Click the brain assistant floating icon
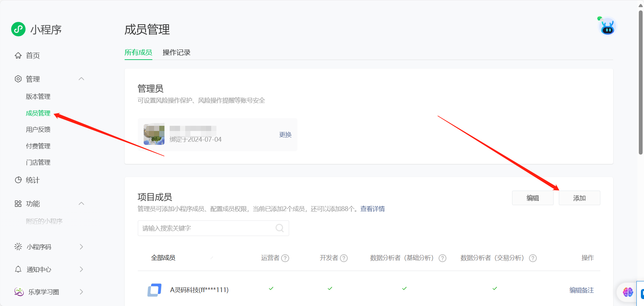This screenshot has width=644, height=306. (x=627, y=292)
